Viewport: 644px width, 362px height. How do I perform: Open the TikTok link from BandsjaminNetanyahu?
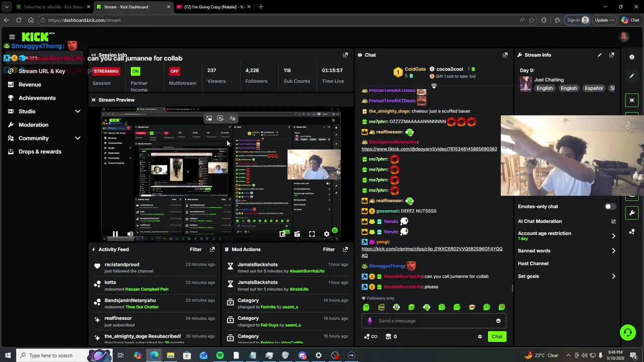tap(429, 149)
